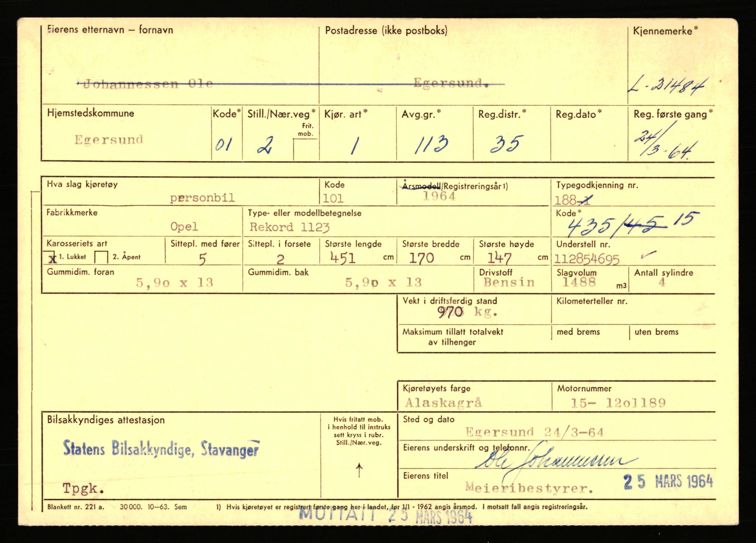Screen dimensions: 756x543
Task: Click the front tyre size '5,90 x 13'
Action: (175, 283)
